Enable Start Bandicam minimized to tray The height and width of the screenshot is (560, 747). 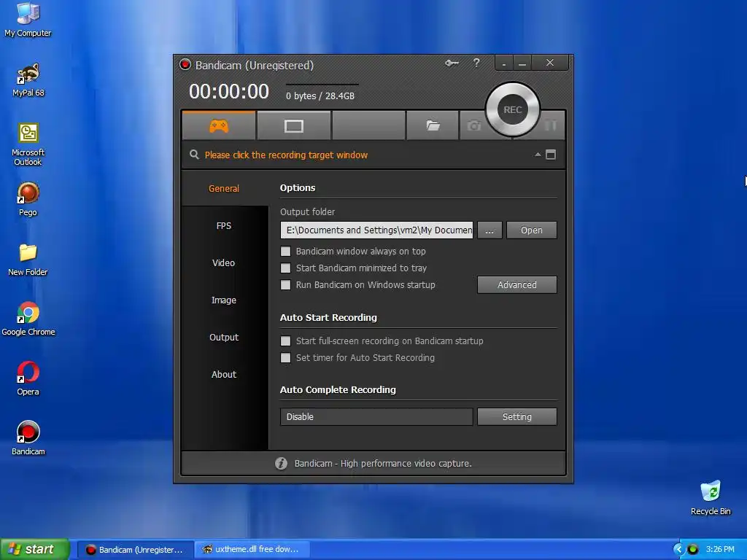pos(285,268)
